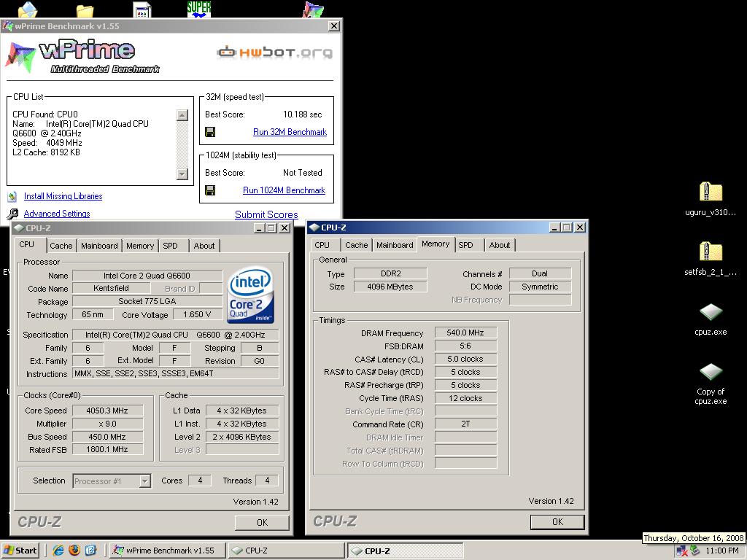Click the third quick launch icon
Image resolution: width=747 pixels, height=560 pixels.
[x=91, y=551]
